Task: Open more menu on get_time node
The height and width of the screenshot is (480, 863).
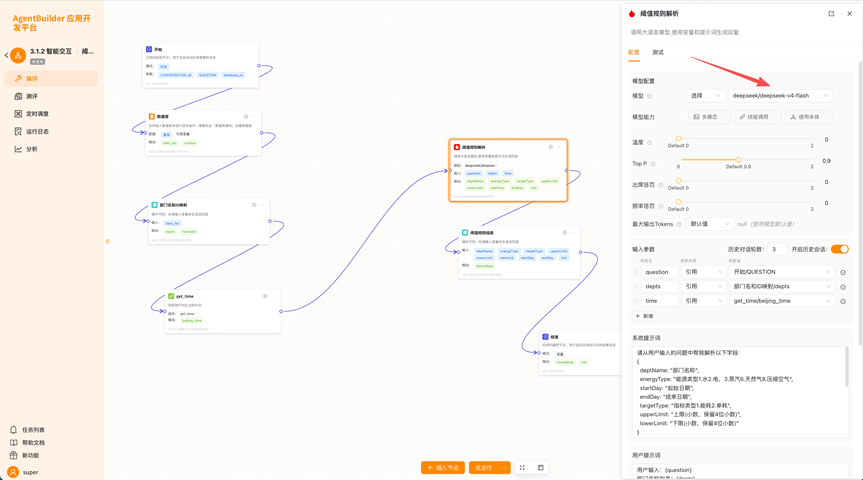Action: click(274, 296)
